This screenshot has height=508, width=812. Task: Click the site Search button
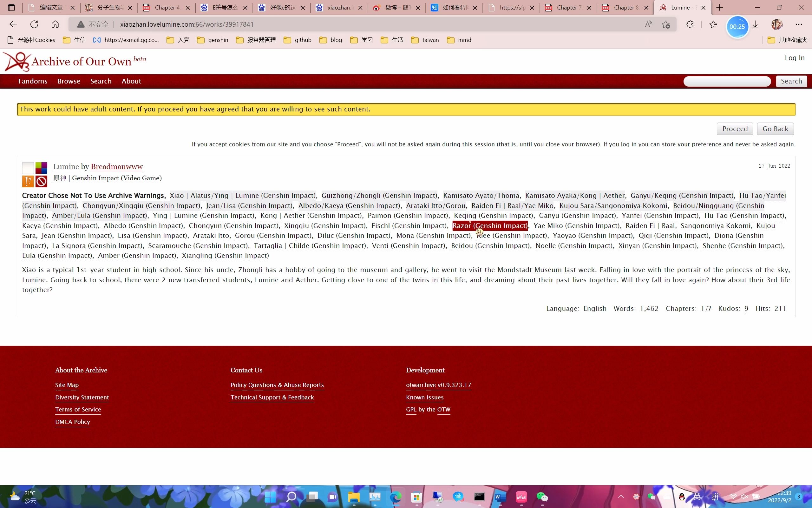pyautogui.click(x=791, y=81)
